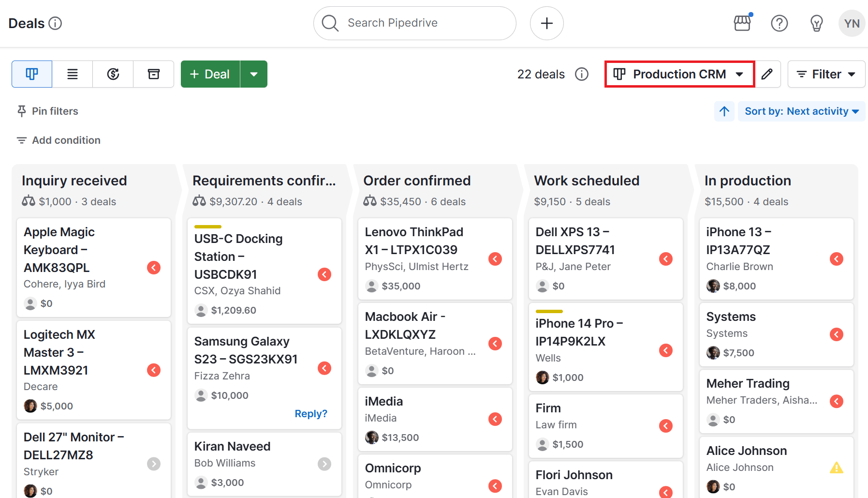Viewport: 868px width, 498px height.
Task: Expand the Filter dropdown
Action: (826, 74)
